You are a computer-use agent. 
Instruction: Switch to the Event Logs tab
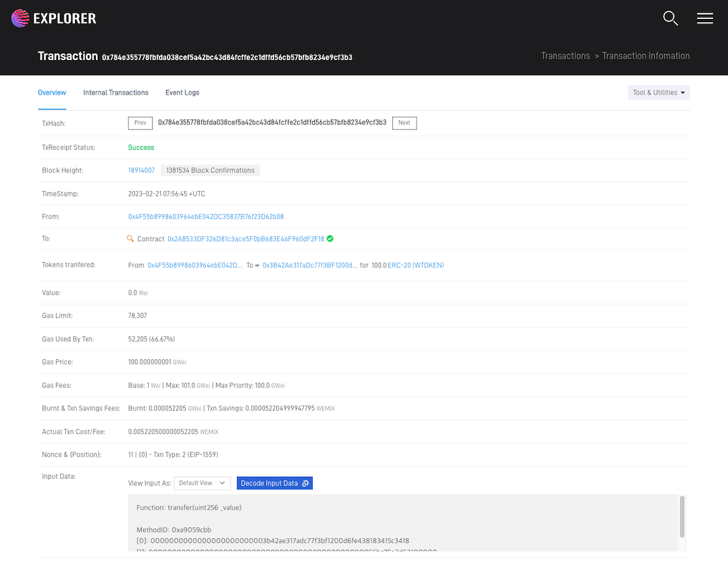click(182, 93)
